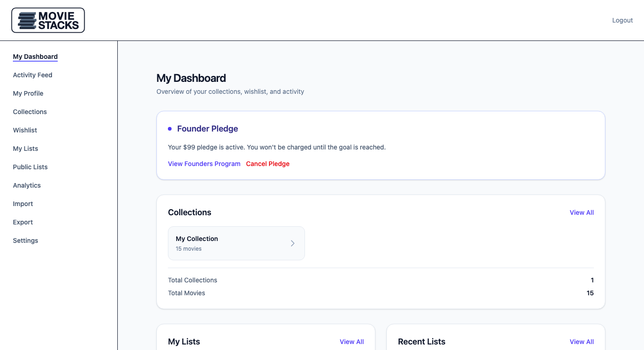Select My Dashboard sidebar item
644x350 pixels.
point(35,57)
